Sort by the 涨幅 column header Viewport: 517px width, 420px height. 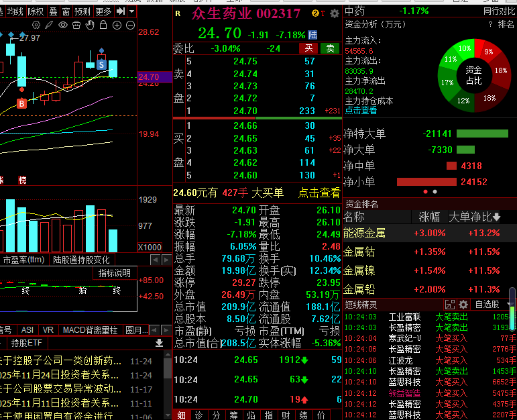429,217
